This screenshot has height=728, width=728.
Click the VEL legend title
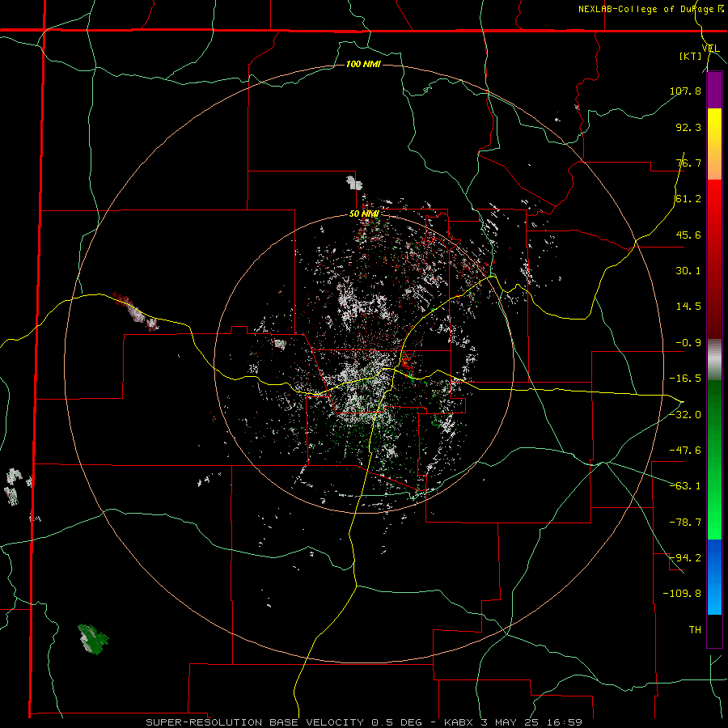711,49
